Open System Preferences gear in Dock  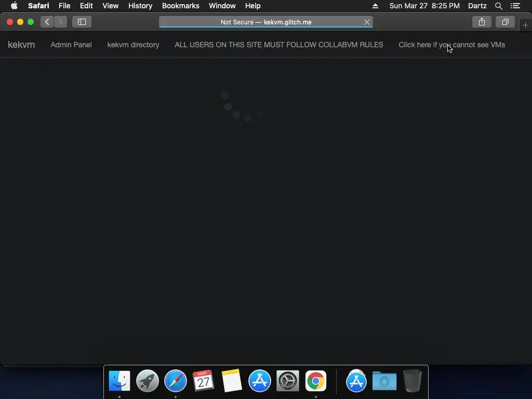288,381
